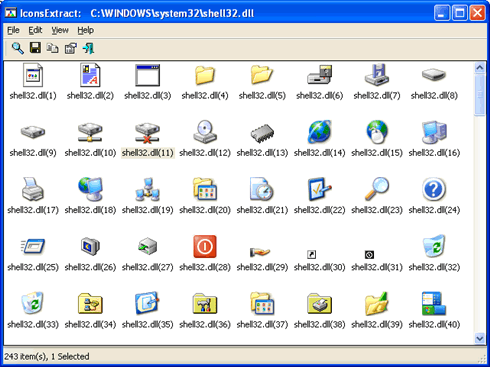The width and height of the screenshot is (490, 367).
Task: Select the empty recycle bin icon shell32.dll(33)
Action: pyautogui.click(x=33, y=303)
